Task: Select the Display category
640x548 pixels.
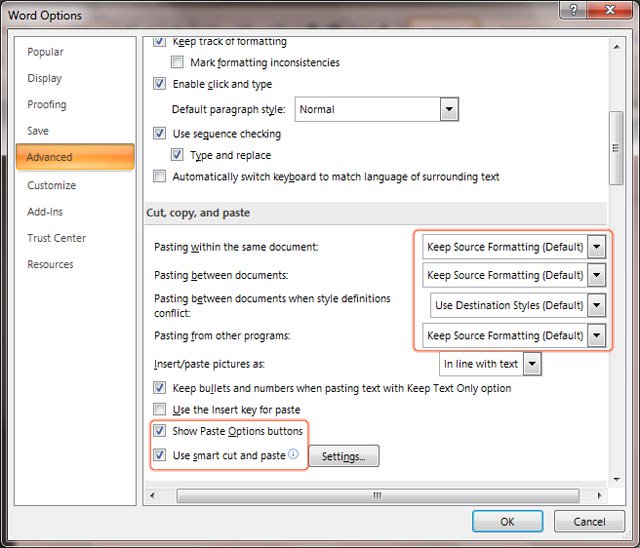Action: point(44,78)
